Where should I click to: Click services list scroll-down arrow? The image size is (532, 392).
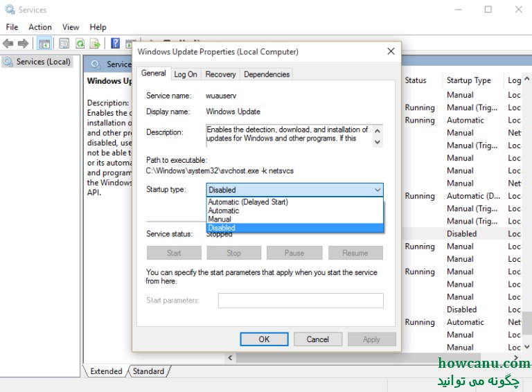[527, 346]
